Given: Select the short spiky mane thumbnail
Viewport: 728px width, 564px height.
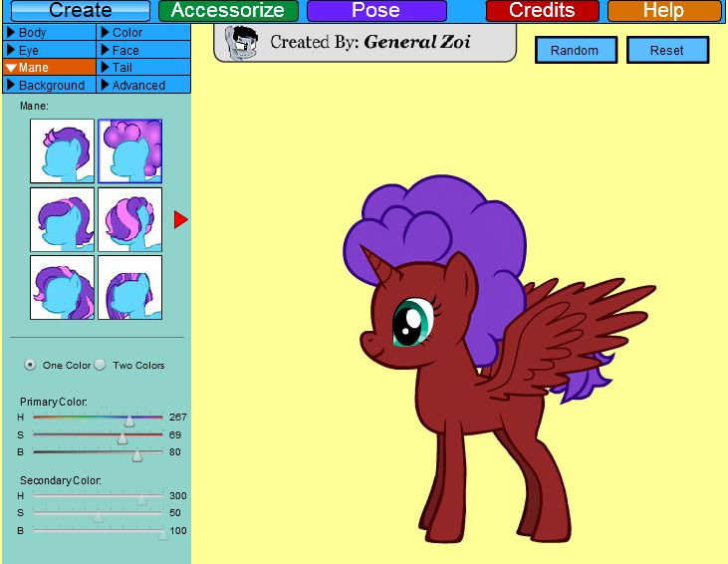Looking at the screenshot, I should point(62,151).
